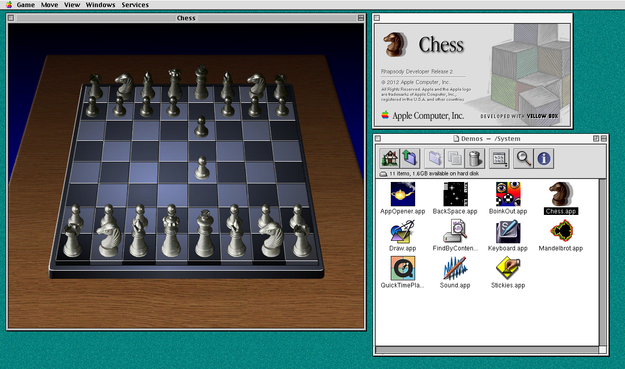Click the Demos window horizontal scrollbar
The image size is (625, 369).
tap(487, 350)
